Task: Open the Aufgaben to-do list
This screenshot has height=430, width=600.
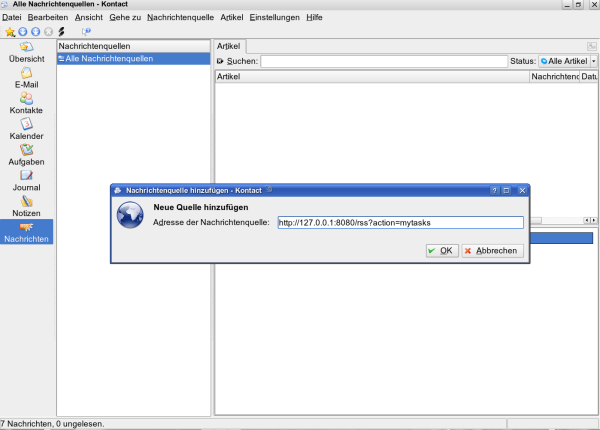Action: (x=26, y=153)
